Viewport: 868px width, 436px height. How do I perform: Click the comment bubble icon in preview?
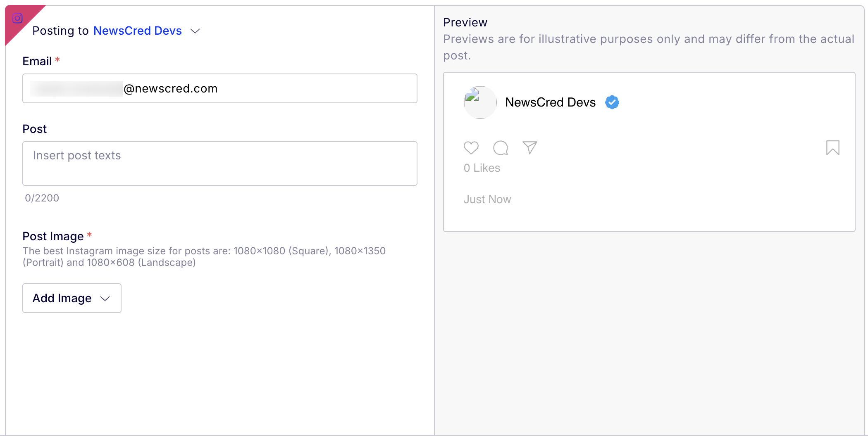[501, 148]
